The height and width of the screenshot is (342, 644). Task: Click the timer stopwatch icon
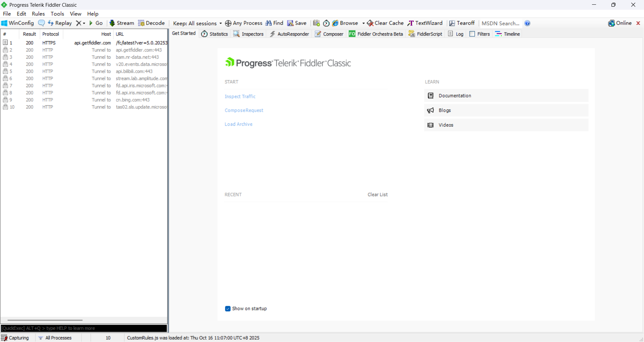click(326, 23)
